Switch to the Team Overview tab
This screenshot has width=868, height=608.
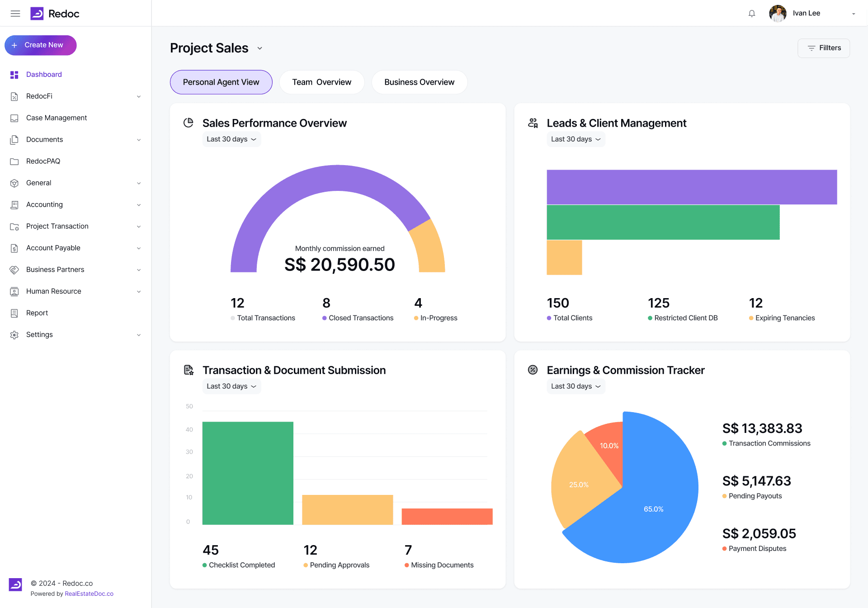[322, 82]
